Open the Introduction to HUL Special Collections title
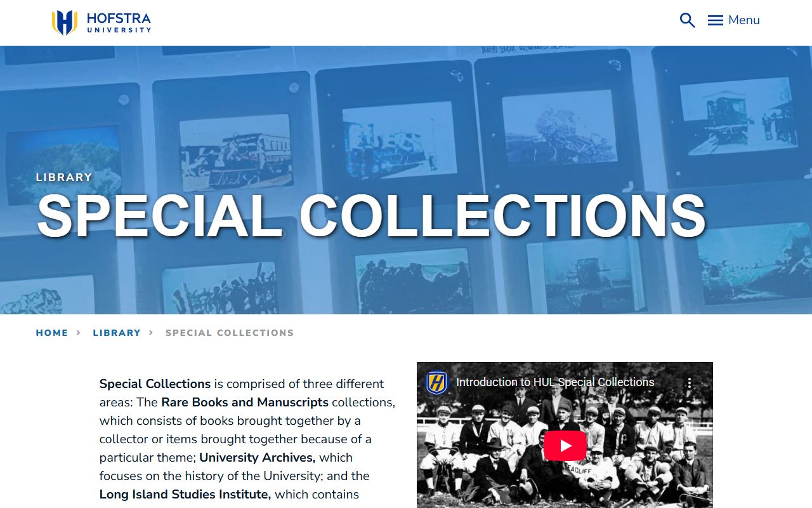812x508 pixels. tap(555, 382)
